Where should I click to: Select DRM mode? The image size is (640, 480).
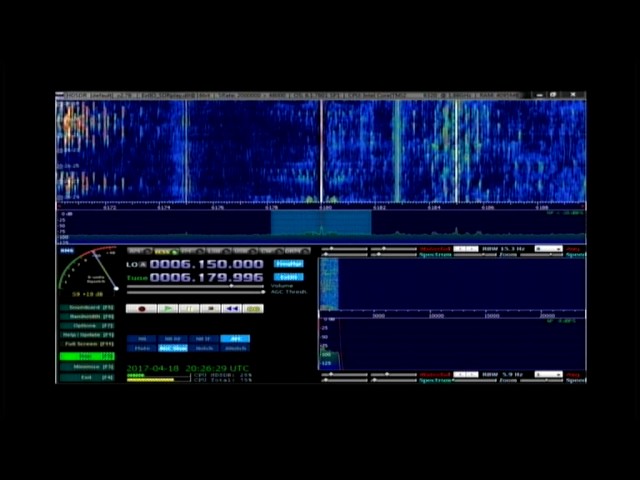(x=297, y=251)
